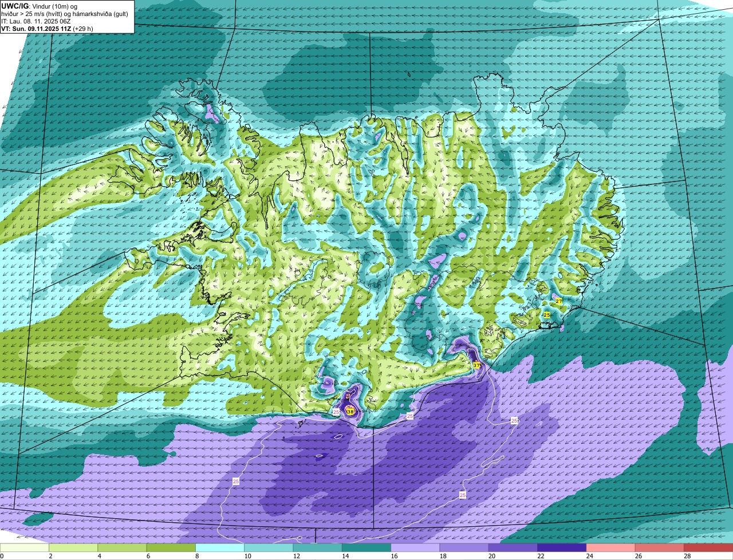Click the pale lavender 16–18 m/s legend swatch
This screenshot has width=733, height=560.
pos(415,547)
